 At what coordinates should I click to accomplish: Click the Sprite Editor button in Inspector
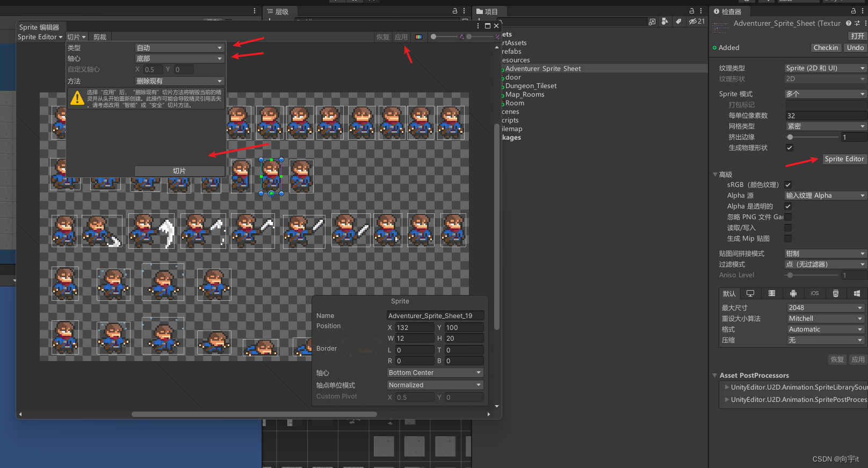point(844,159)
